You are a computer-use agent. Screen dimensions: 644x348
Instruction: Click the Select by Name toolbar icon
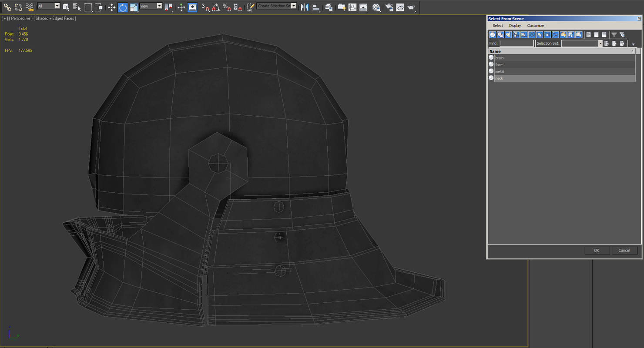77,7
